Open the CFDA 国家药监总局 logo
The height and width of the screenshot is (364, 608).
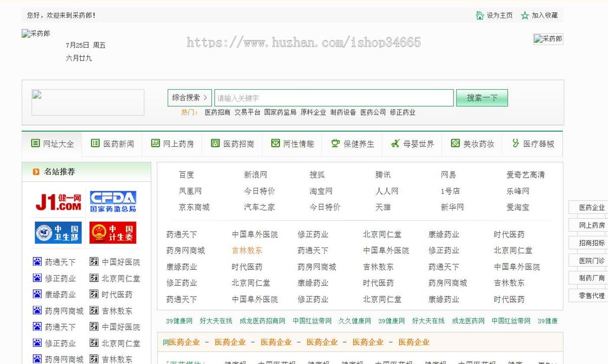113,201
